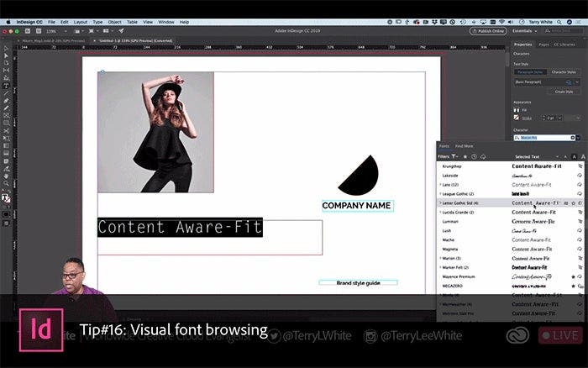Select the Selection arrow tool
The image size is (588, 368).
coord(6,48)
